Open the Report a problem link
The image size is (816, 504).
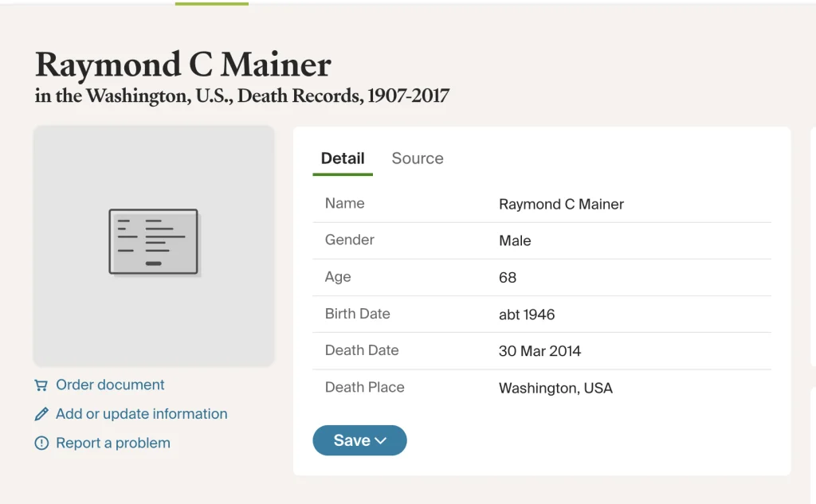pyautogui.click(x=112, y=443)
